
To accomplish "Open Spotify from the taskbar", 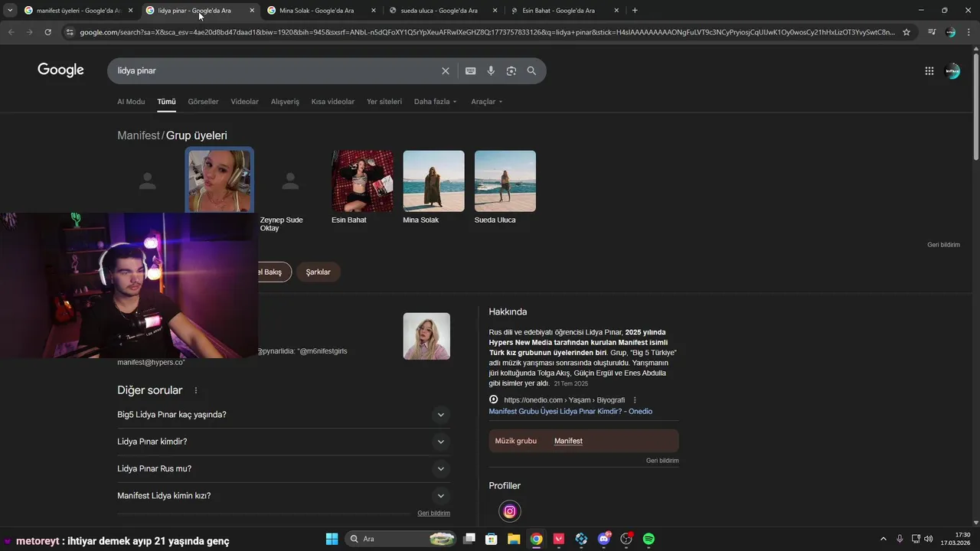I will click(x=648, y=539).
